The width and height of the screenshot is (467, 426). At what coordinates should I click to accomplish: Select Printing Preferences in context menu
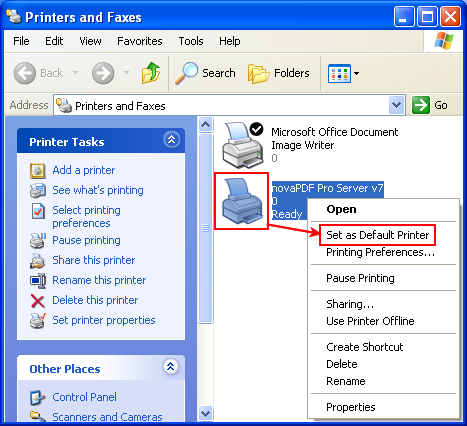pos(380,252)
